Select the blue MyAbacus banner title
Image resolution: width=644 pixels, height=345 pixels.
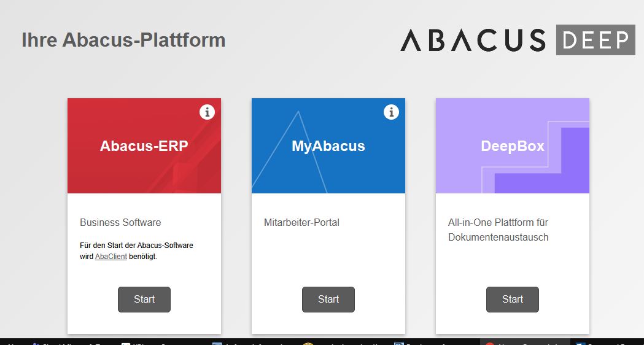328,146
